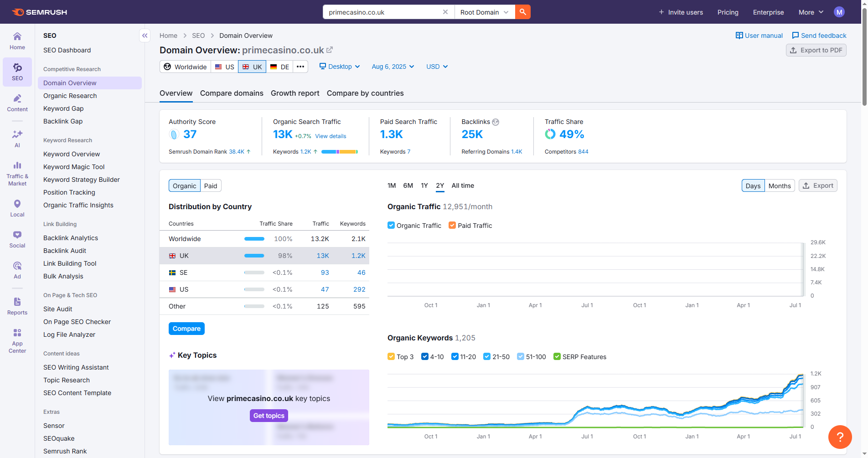Show more country database options
The height and width of the screenshot is (458, 868).
point(300,67)
